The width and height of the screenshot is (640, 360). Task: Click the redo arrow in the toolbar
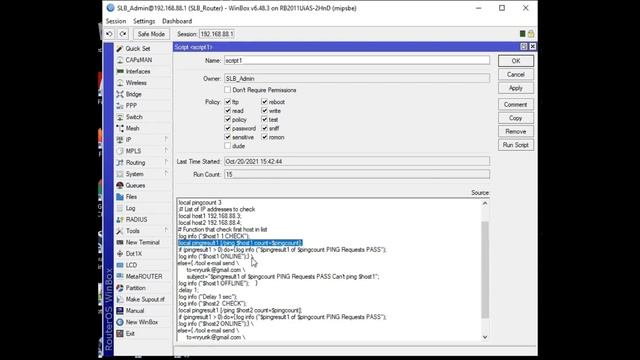coord(123,34)
